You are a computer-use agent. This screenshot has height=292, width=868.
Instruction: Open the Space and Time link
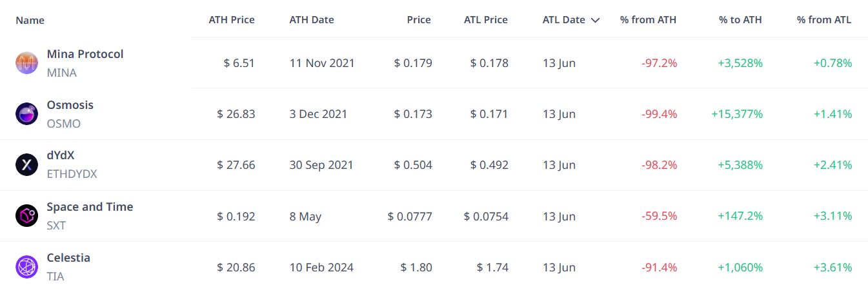click(x=90, y=207)
